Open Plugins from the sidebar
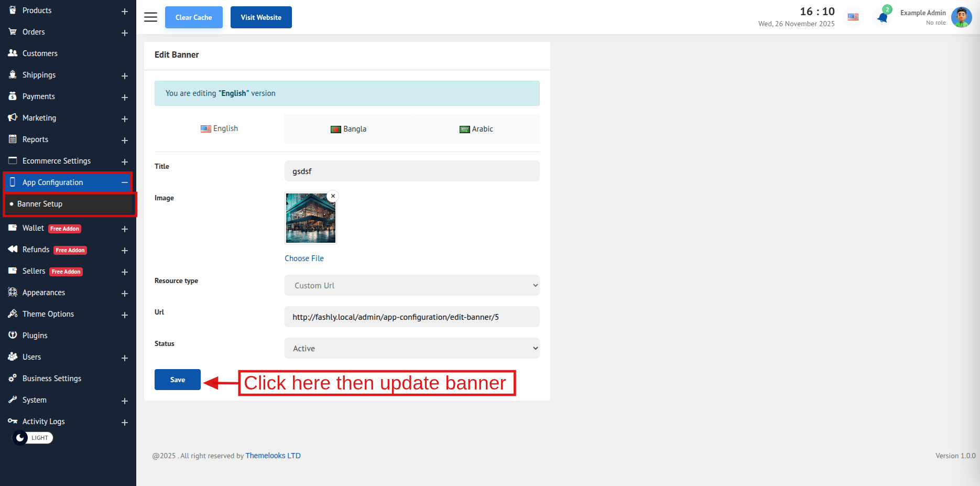980x486 pixels. pos(35,336)
